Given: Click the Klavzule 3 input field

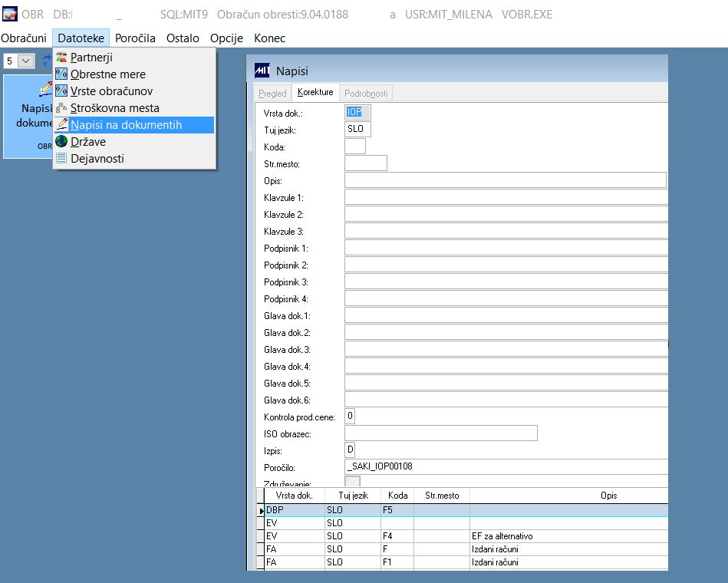Looking at the screenshot, I should pyautogui.click(x=506, y=231).
